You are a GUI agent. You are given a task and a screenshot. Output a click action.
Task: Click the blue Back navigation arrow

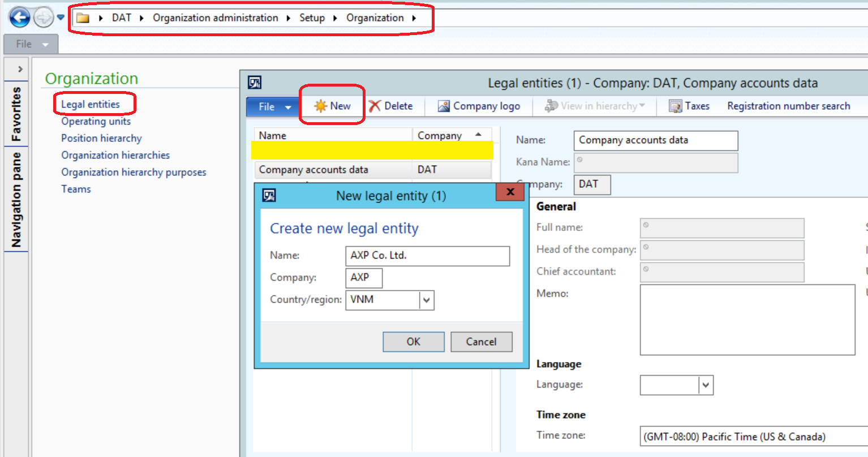pyautogui.click(x=20, y=18)
